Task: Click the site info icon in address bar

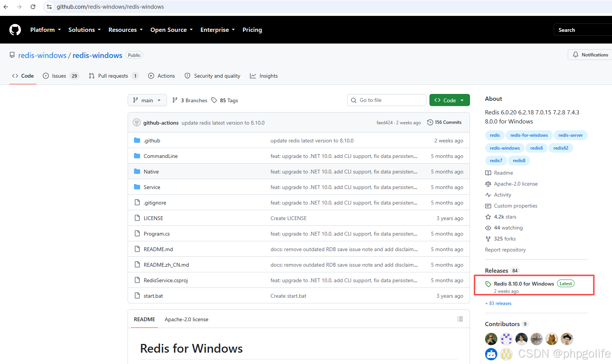Action: point(49,7)
